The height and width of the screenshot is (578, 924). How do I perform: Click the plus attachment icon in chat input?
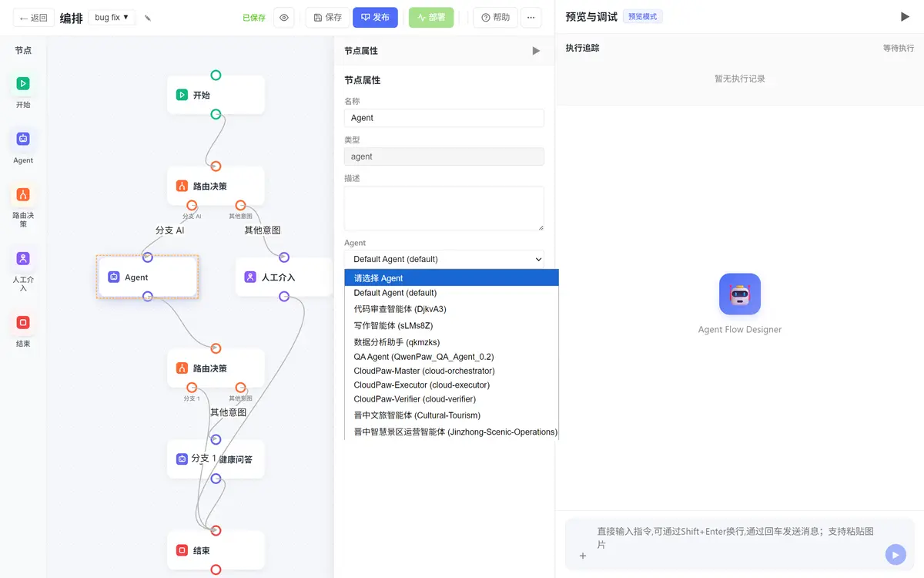point(583,556)
